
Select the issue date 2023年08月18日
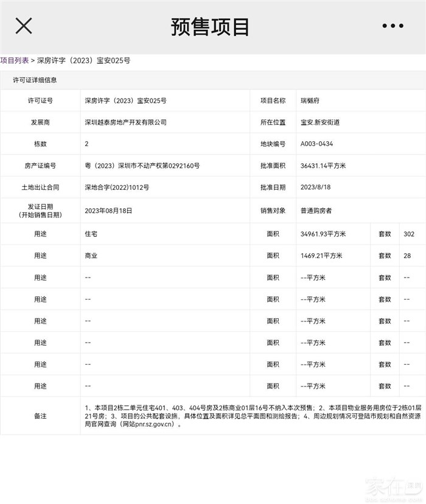tap(108, 211)
